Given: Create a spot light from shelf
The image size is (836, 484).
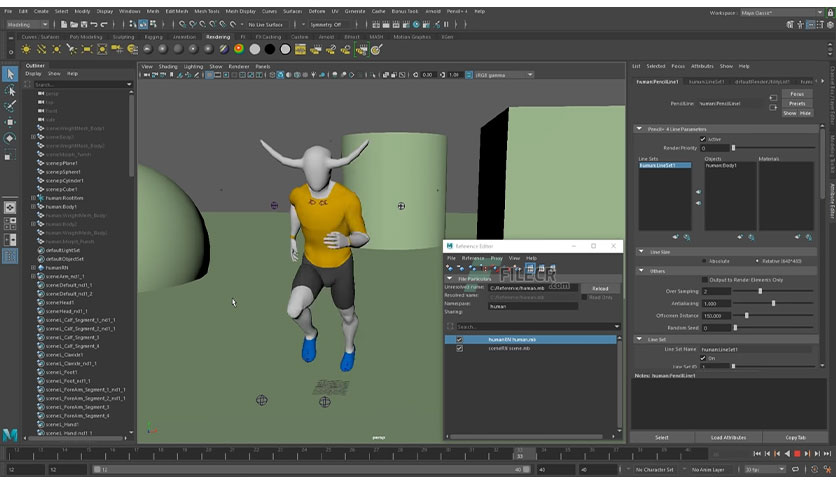Looking at the screenshot, I should point(71,50).
